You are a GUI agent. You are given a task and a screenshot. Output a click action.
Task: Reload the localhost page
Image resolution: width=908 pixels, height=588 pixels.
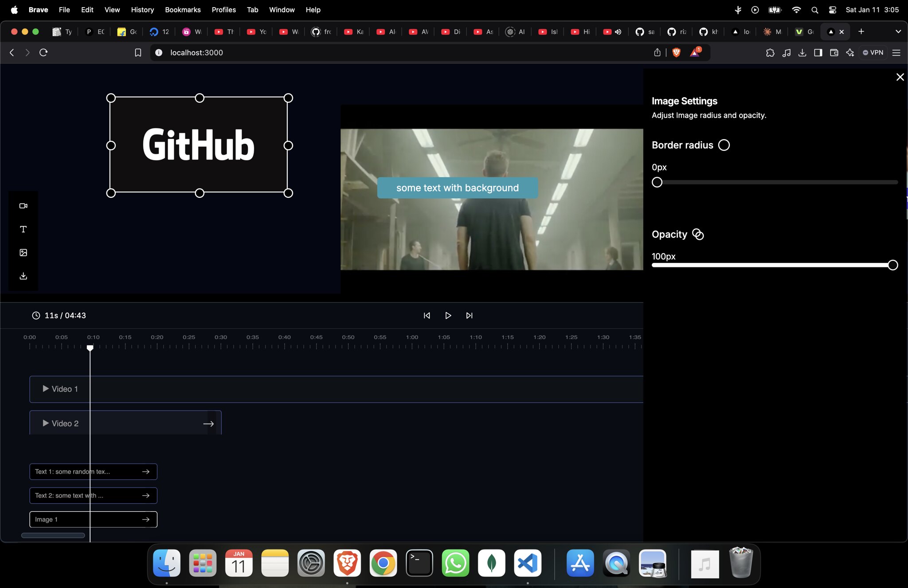click(x=43, y=53)
